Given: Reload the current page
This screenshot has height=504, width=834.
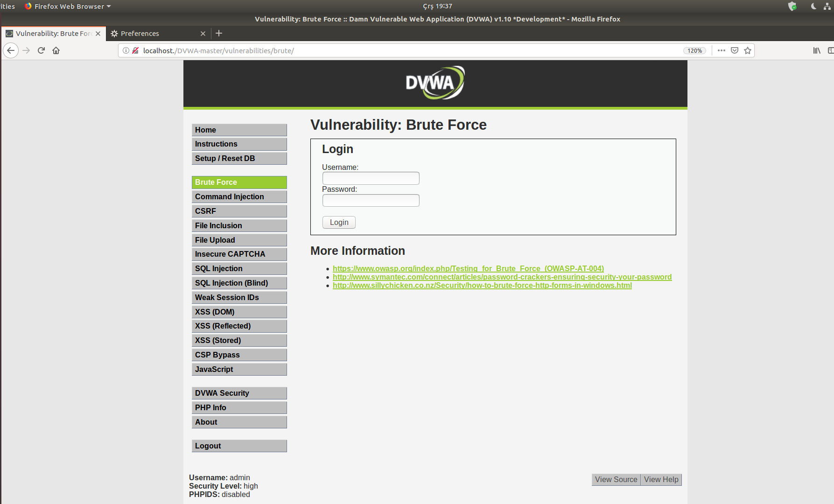Looking at the screenshot, I should pyautogui.click(x=41, y=50).
